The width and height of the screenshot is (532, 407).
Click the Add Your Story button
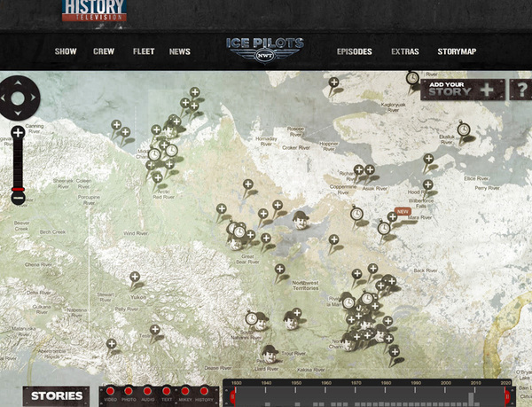463,90
